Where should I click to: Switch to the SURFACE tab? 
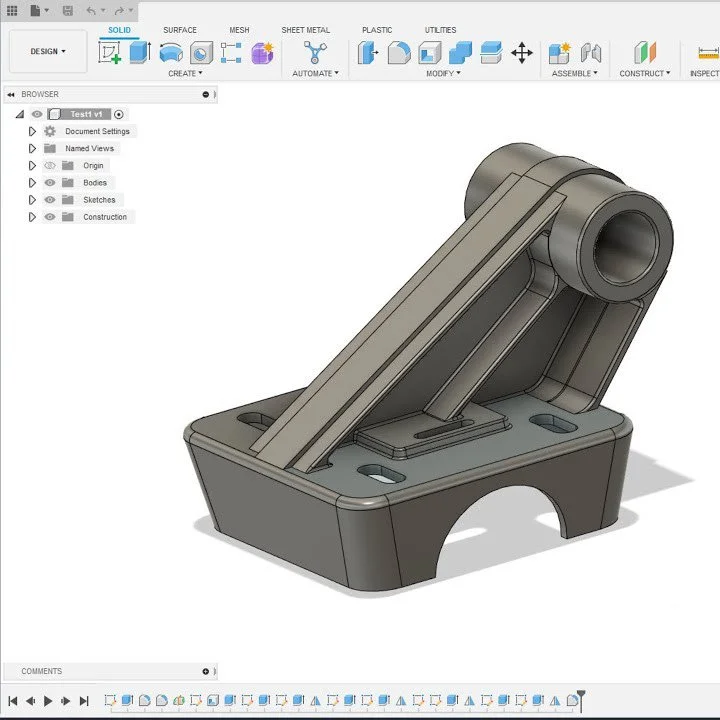[180, 30]
